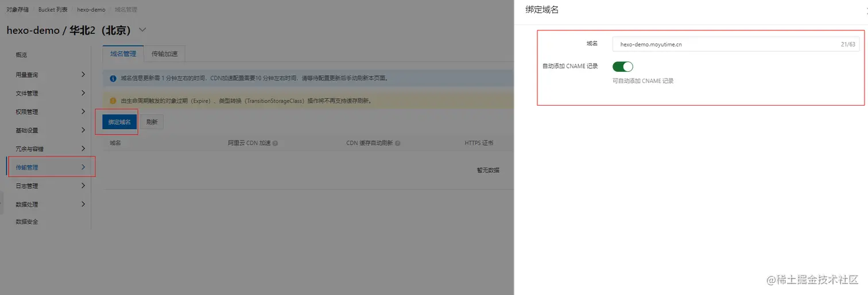Expand the 权限管理 sidebar chevron
Screen dimensions: 868x295
(83, 111)
